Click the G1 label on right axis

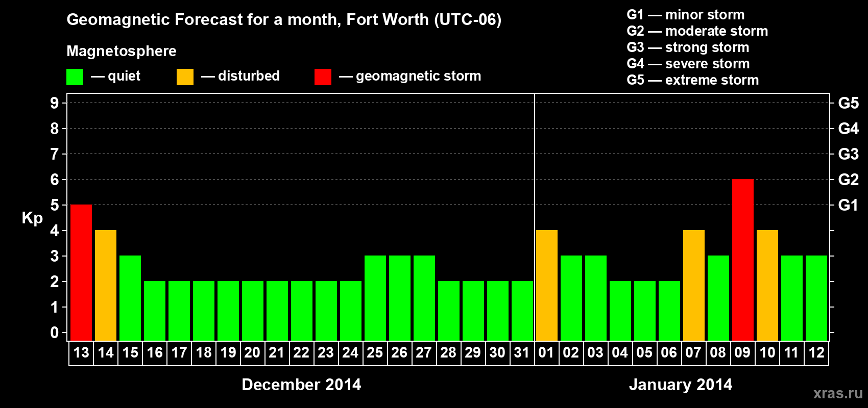coord(849,205)
